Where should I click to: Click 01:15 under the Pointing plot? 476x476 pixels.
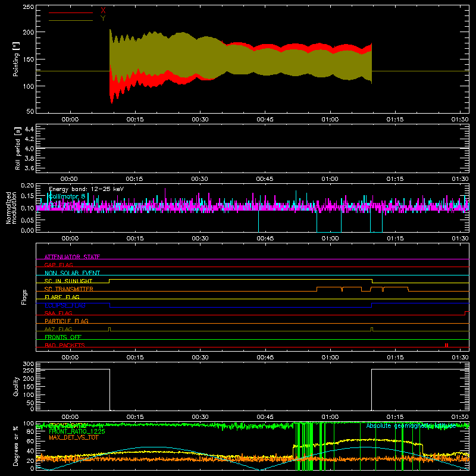coord(395,120)
